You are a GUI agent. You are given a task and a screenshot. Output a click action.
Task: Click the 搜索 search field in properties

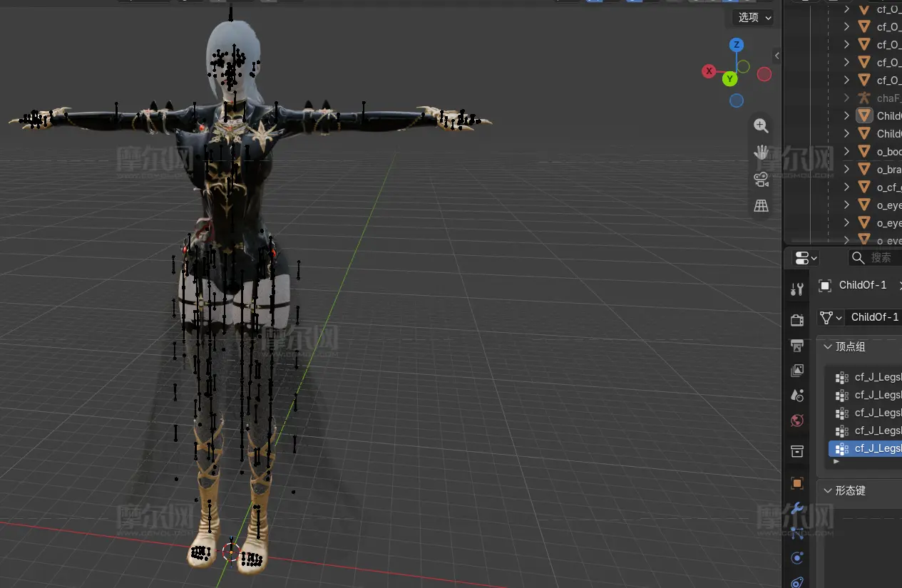[x=875, y=257]
